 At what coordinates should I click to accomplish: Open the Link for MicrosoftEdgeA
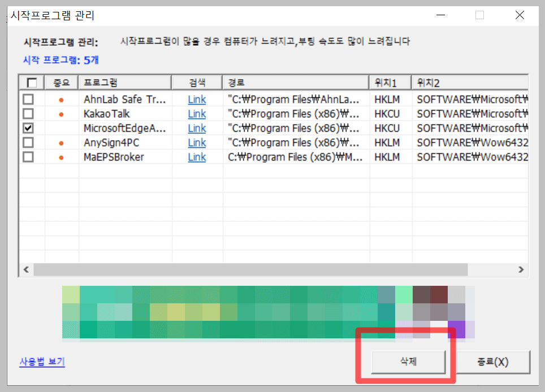click(196, 128)
